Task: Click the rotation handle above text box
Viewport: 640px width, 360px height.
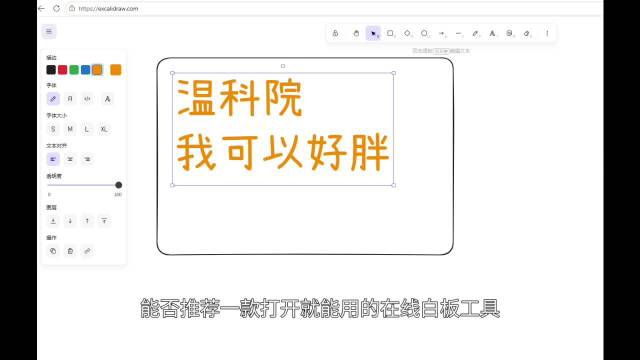Action: [x=283, y=66]
